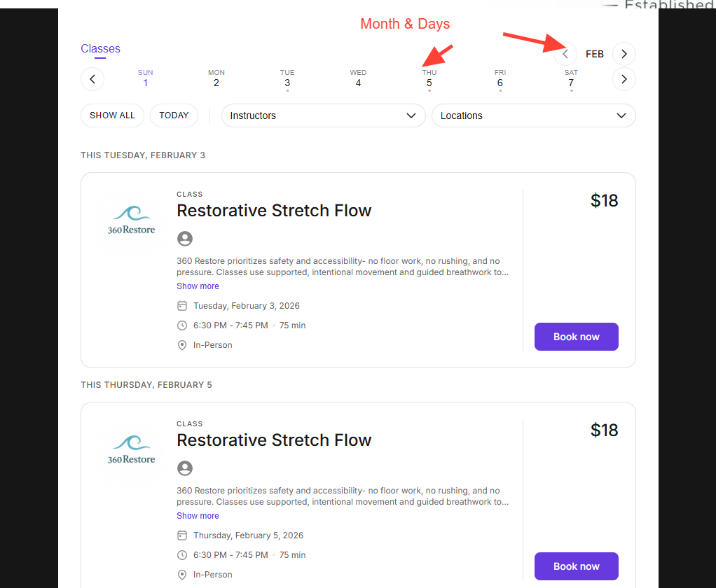Click the 360 Restore logo in second card
This screenshot has width=716, height=588.
[132, 450]
